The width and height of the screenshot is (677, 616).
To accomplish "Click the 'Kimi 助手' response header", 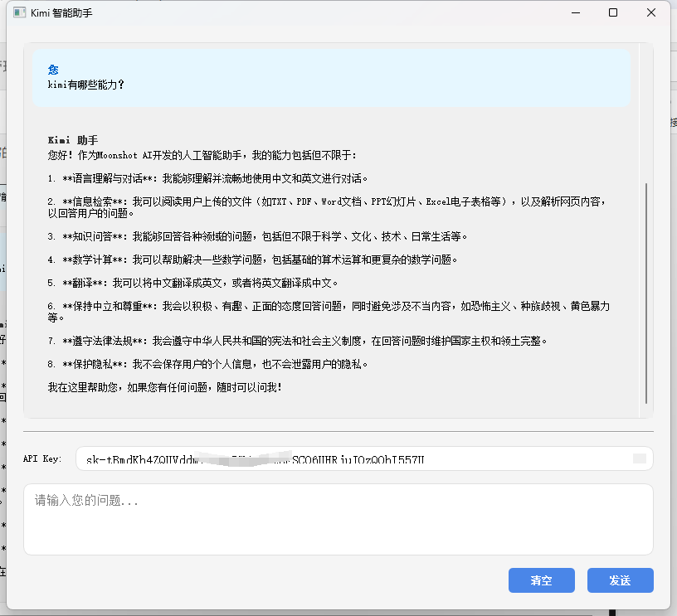I will [x=72, y=140].
